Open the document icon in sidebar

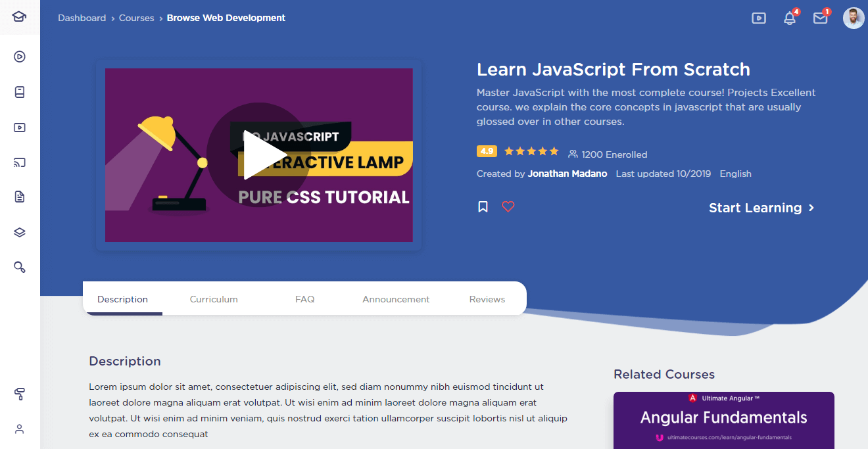tap(20, 197)
